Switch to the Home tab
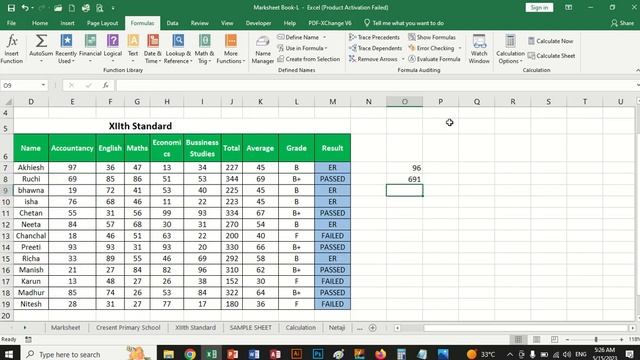640x360 pixels. (x=40, y=23)
